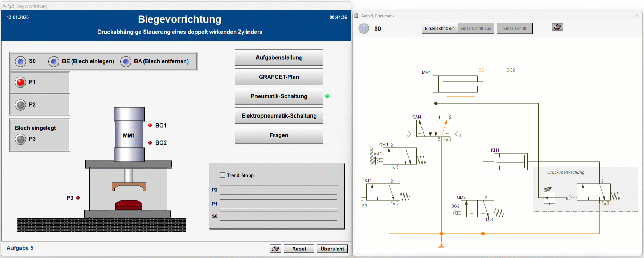Click the Einzelschritt step button
Viewport: 644px width, 258px height.
click(x=514, y=28)
